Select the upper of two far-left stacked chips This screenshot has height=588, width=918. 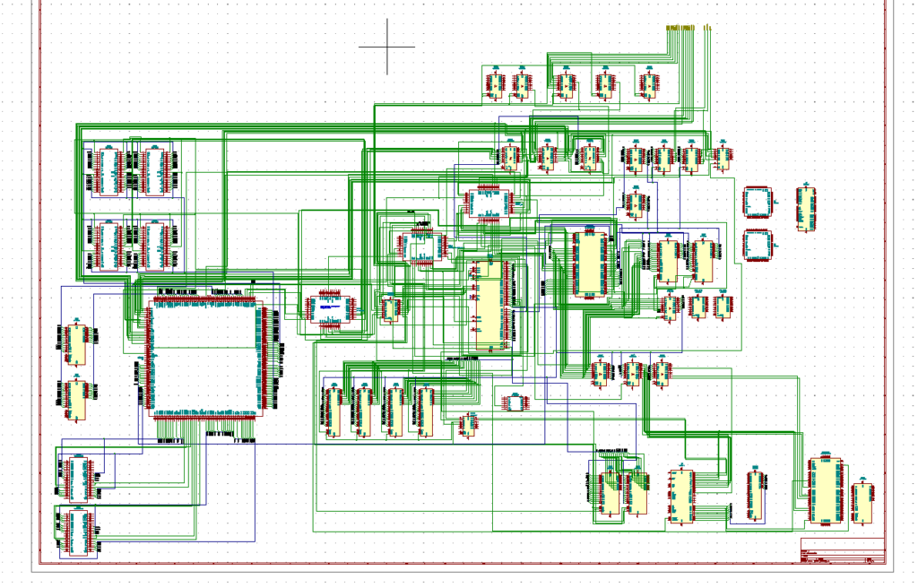point(77,345)
